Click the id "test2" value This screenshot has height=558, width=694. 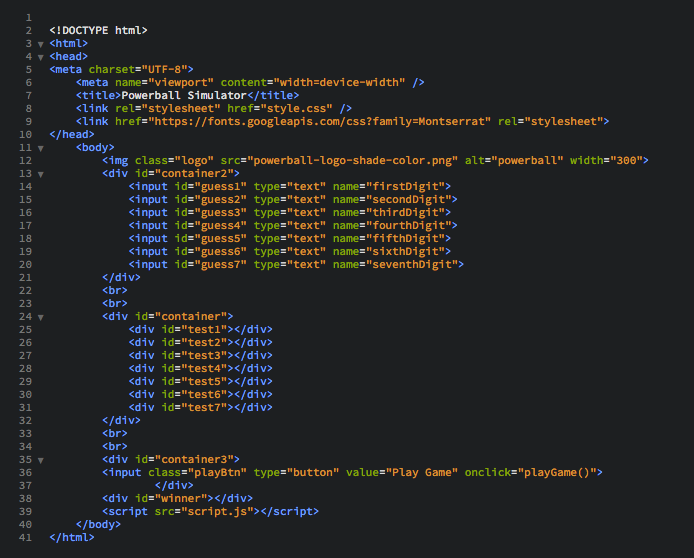point(204,342)
